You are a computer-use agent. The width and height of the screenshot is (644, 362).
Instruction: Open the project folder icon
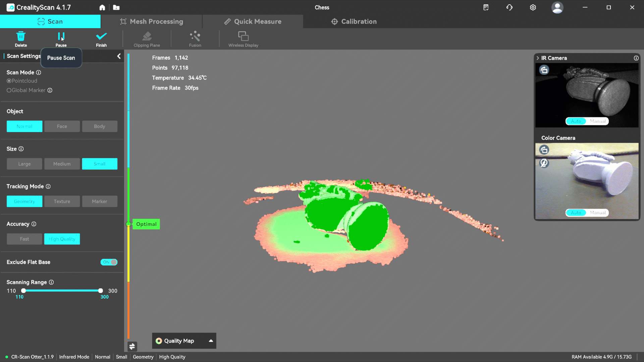tap(116, 7)
